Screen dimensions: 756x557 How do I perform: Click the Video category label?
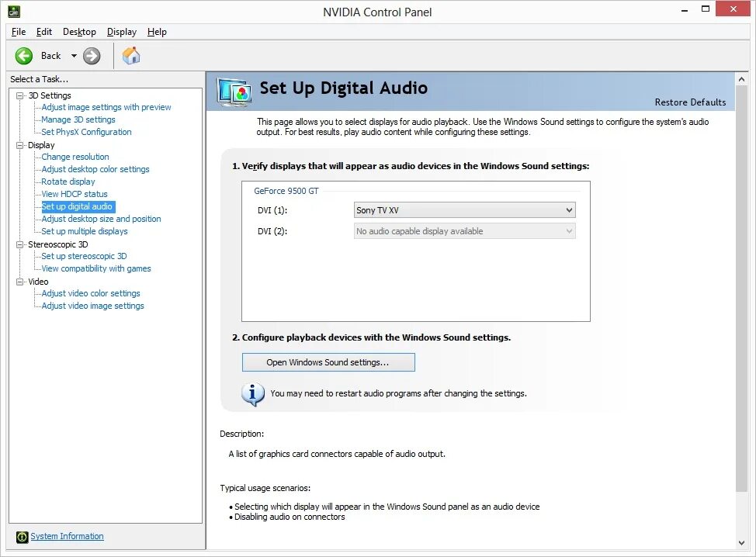coord(38,282)
